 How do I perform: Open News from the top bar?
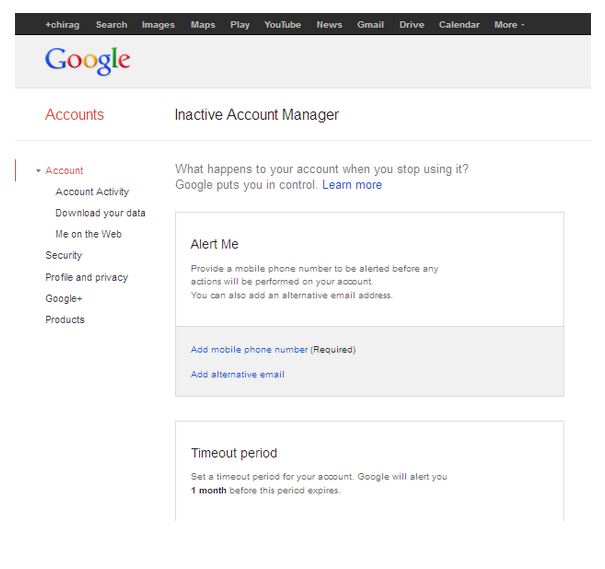pos(329,25)
